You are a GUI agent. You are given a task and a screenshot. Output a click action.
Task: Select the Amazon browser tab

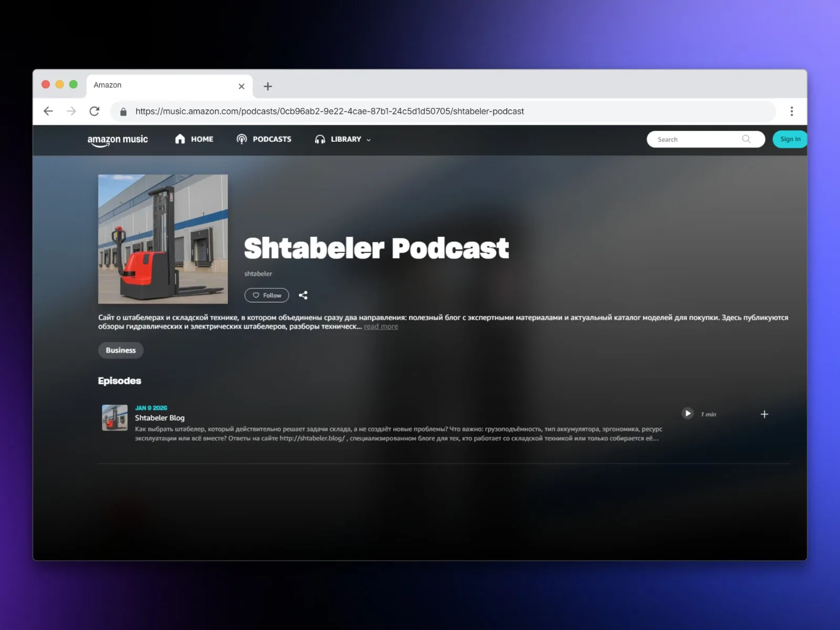click(x=169, y=86)
